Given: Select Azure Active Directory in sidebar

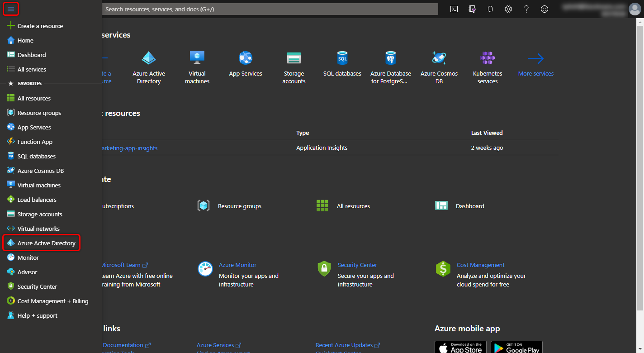Looking at the screenshot, I should coord(42,243).
